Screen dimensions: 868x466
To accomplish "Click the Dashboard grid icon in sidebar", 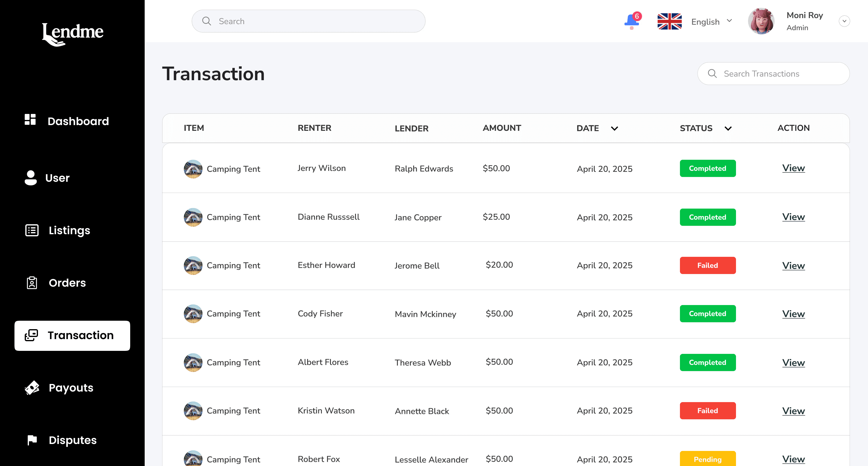I will point(30,120).
